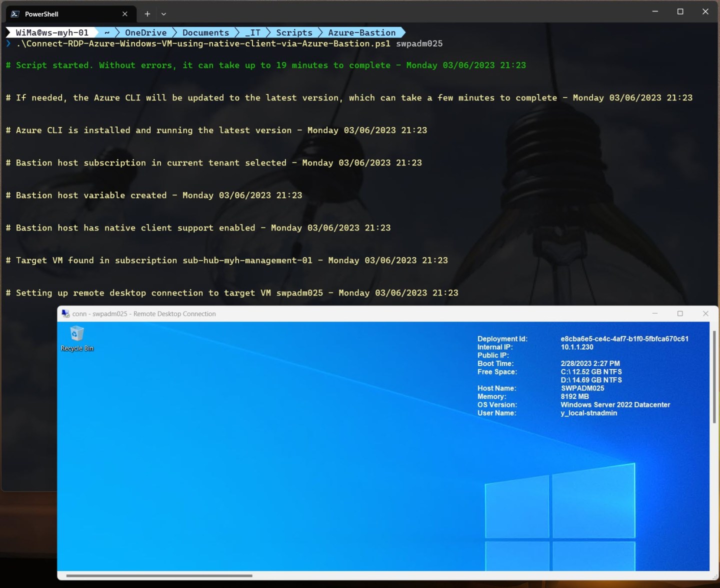The height and width of the screenshot is (588, 720).
Task: Click the PowerShell icon in the tab
Action: tap(15, 14)
